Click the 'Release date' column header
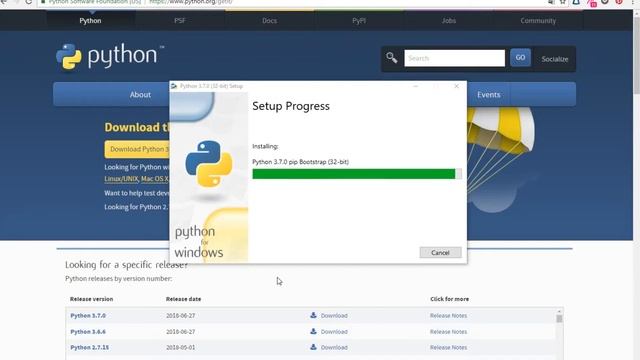 click(x=183, y=299)
